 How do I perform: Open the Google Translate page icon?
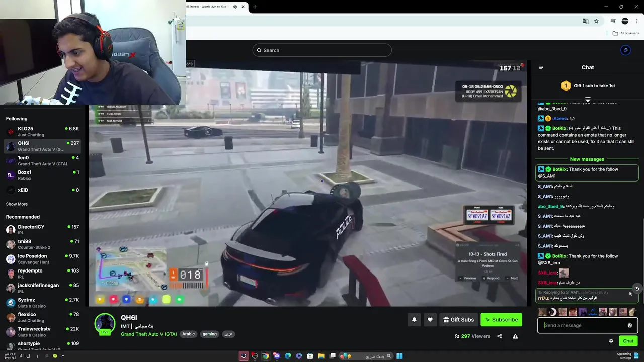(x=585, y=21)
